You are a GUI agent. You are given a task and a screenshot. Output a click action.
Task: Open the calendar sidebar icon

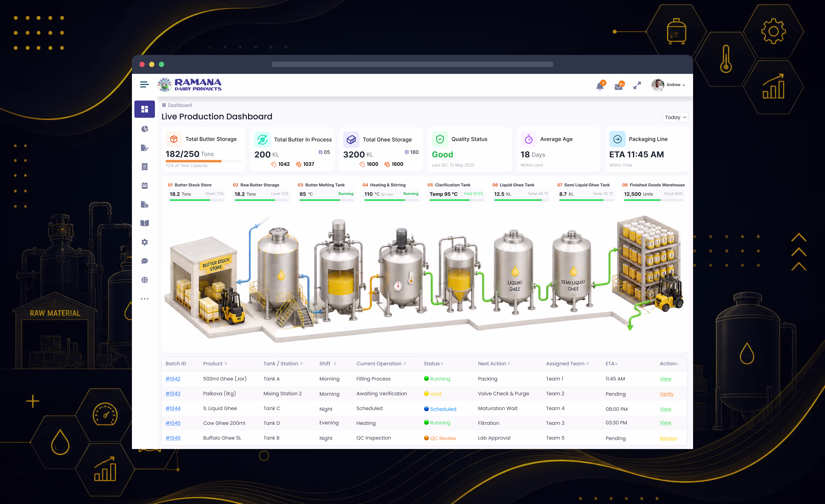(145, 186)
